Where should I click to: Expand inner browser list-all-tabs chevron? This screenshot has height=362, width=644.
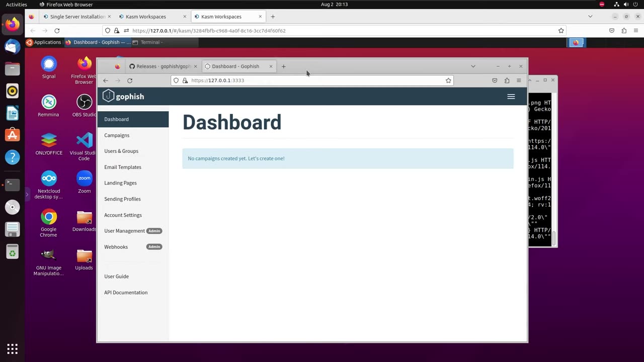(473, 66)
